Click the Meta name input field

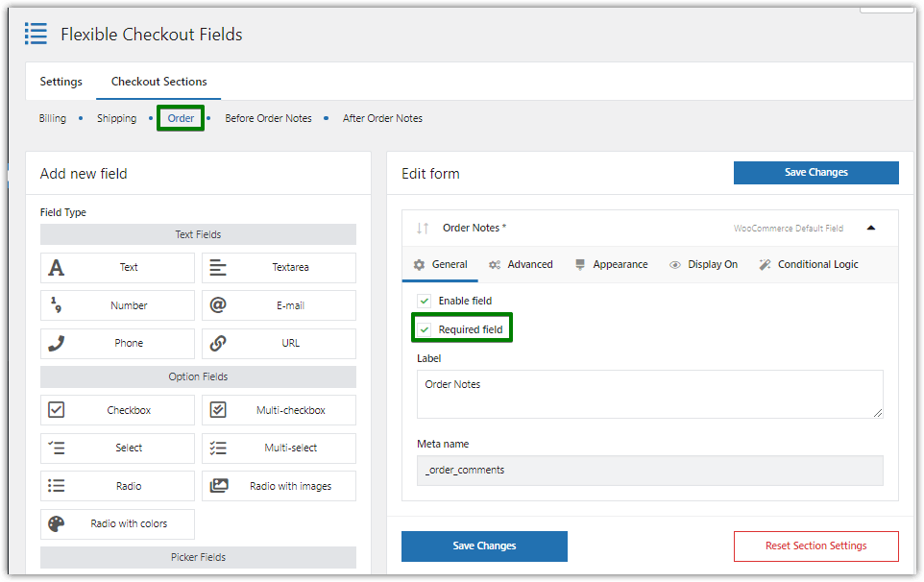pyautogui.click(x=649, y=470)
